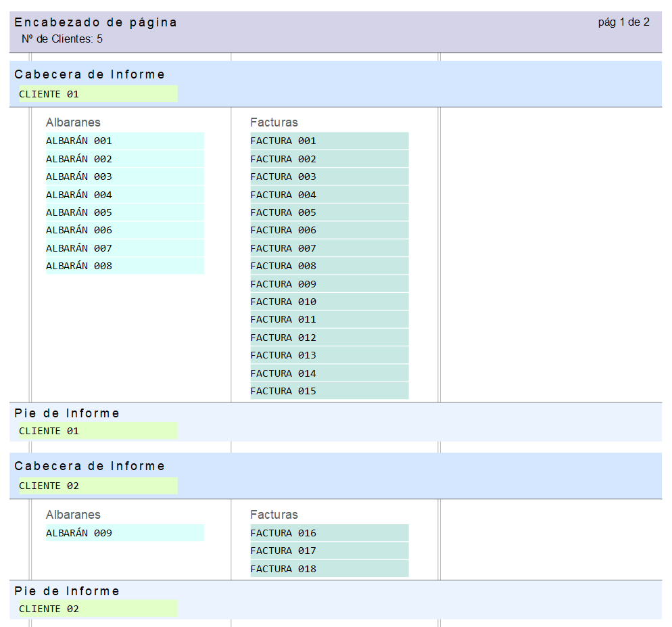Click the 'pág 1 de 2' page indicator
Viewport: 672px width, 627px height.
pos(623,22)
